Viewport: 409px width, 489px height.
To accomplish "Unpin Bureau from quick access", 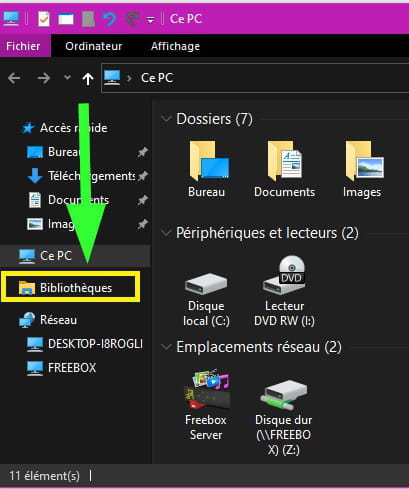I will point(143,152).
